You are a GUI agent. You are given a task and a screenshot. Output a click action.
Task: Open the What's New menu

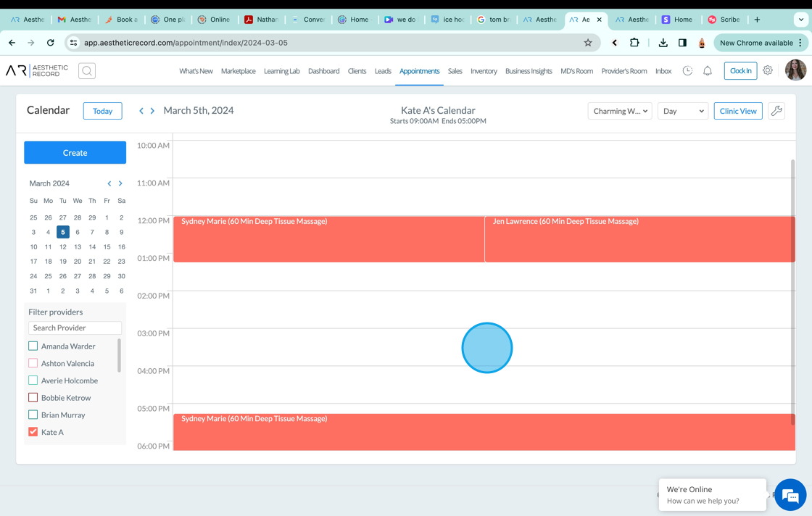click(x=196, y=71)
